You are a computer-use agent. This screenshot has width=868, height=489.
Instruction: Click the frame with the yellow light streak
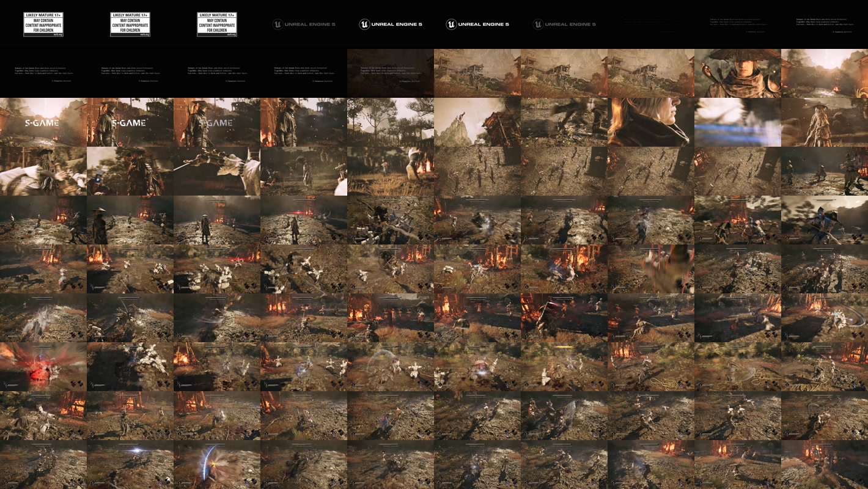564,367
